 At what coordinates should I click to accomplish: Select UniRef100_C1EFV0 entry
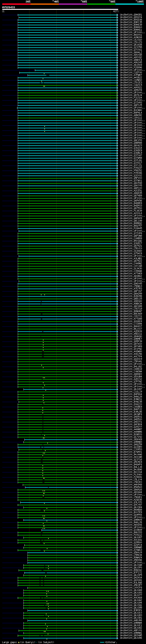131,72
